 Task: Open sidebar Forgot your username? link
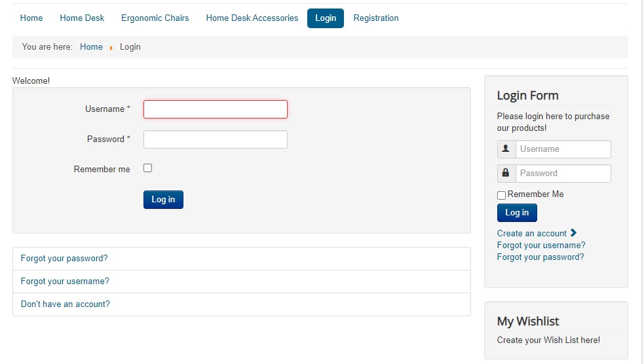[x=541, y=246]
